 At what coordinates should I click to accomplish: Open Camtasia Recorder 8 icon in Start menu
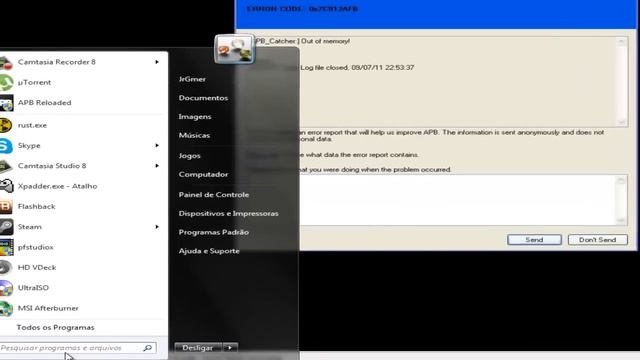pos(6,62)
